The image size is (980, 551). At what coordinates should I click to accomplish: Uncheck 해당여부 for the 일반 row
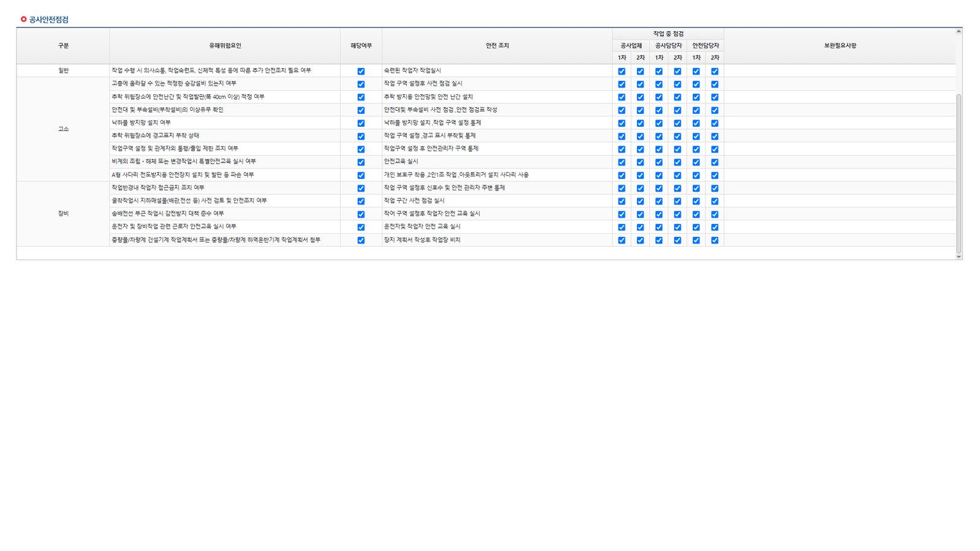361,71
